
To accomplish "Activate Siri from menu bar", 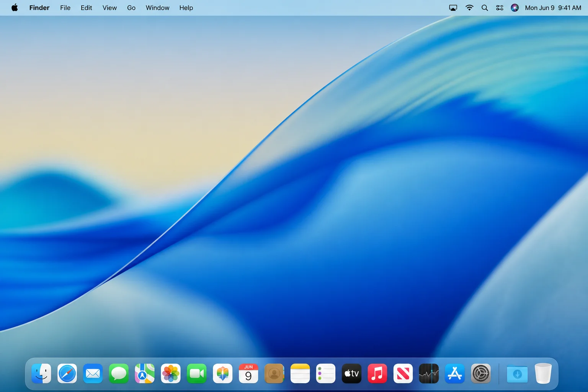I will coord(515,8).
